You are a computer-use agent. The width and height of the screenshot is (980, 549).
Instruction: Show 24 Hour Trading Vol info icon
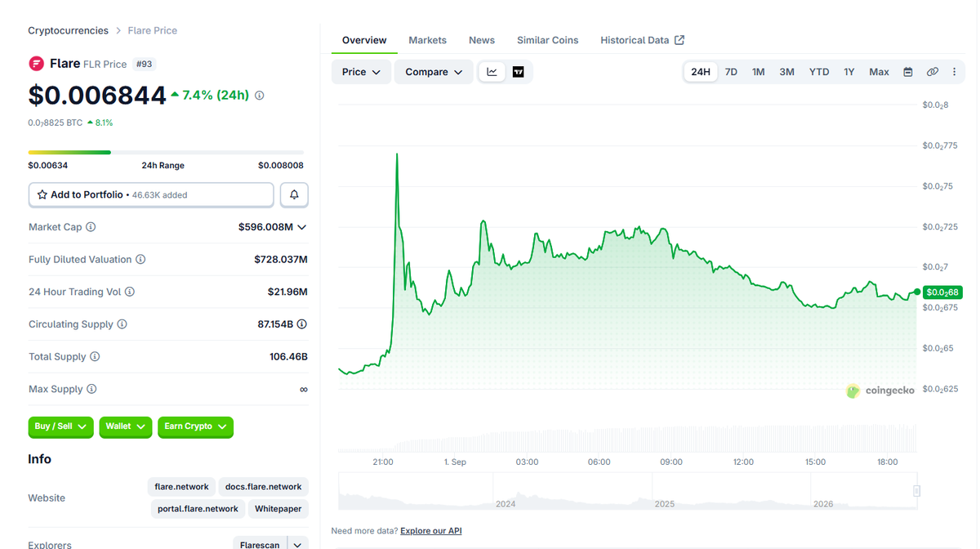coord(130,292)
